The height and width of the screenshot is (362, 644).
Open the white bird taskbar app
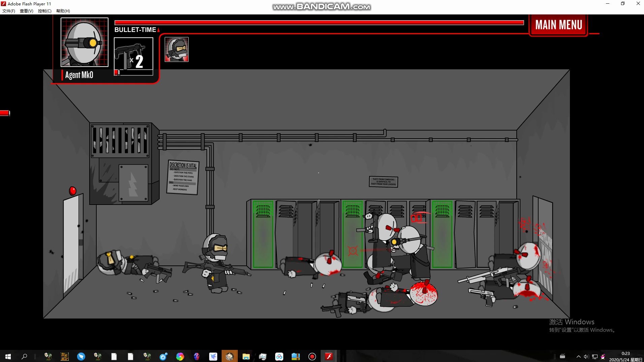coord(213,356)
